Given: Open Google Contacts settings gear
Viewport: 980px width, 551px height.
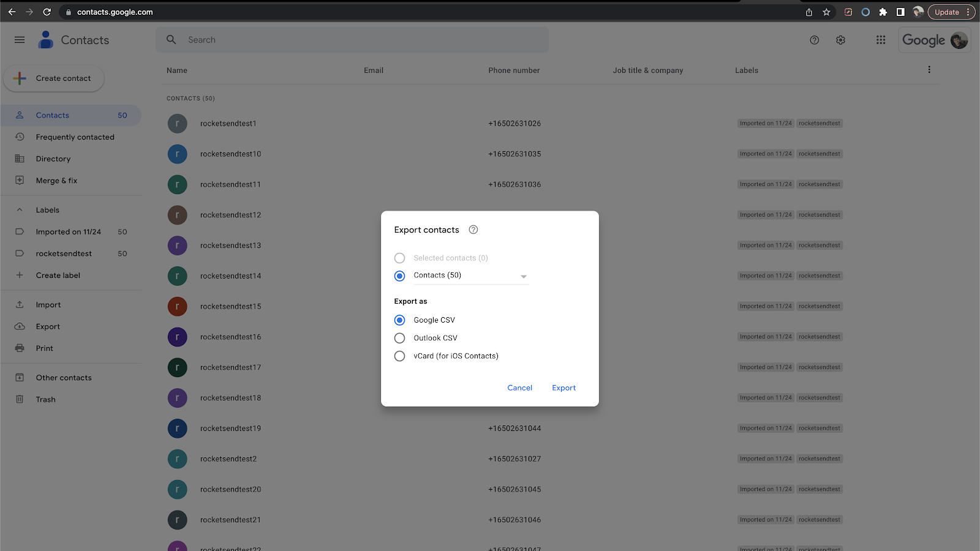Looking at the screenshot, I should 840,40.
